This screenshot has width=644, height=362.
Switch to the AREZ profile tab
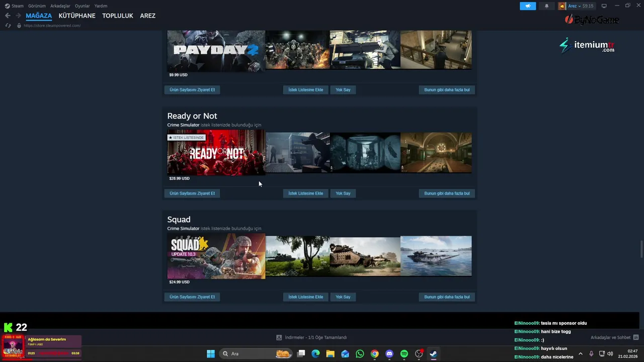click(147, 16)
